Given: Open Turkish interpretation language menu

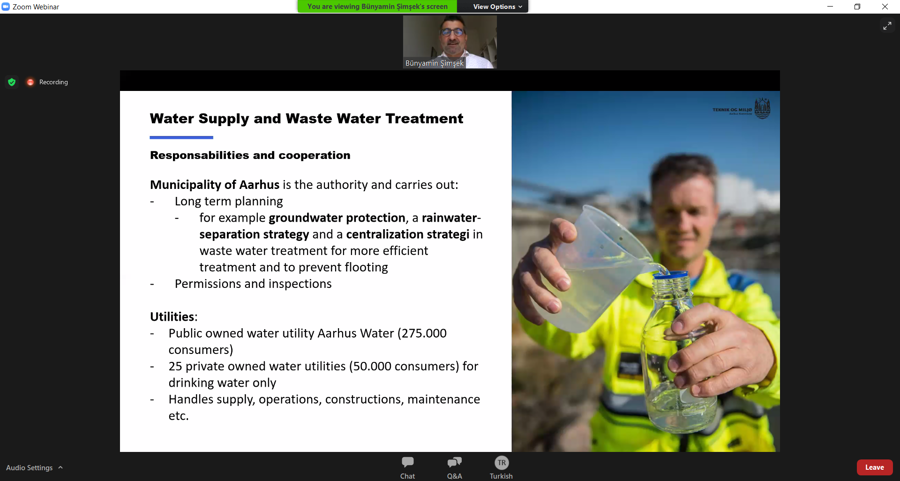Looking at the screenshot, I should [501, 467].
